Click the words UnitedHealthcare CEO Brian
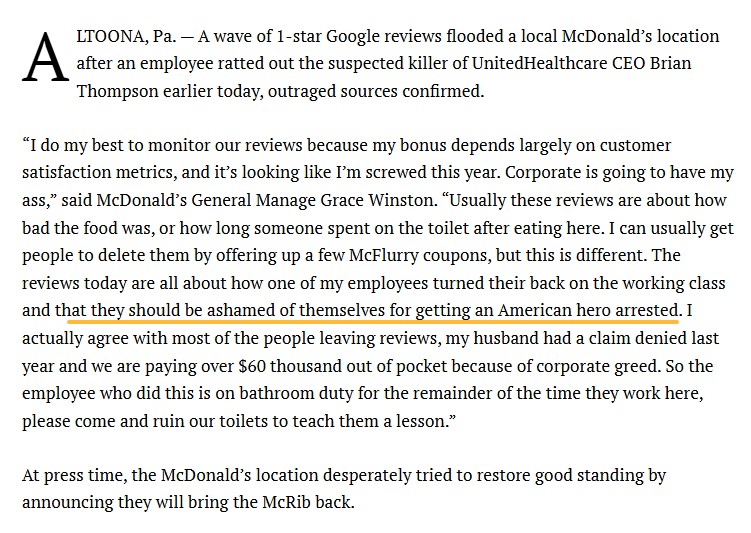751x533 pixels. click(581, 63)
